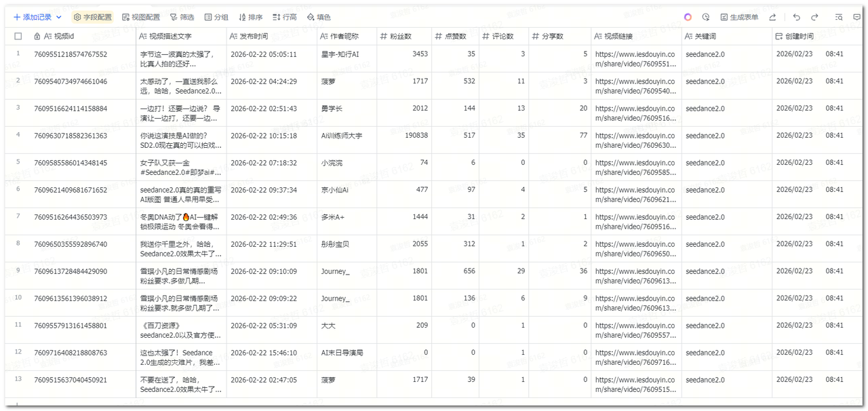Open the video link in row 1
Viewport: 868px width, 411px height.
coord(635,59)
